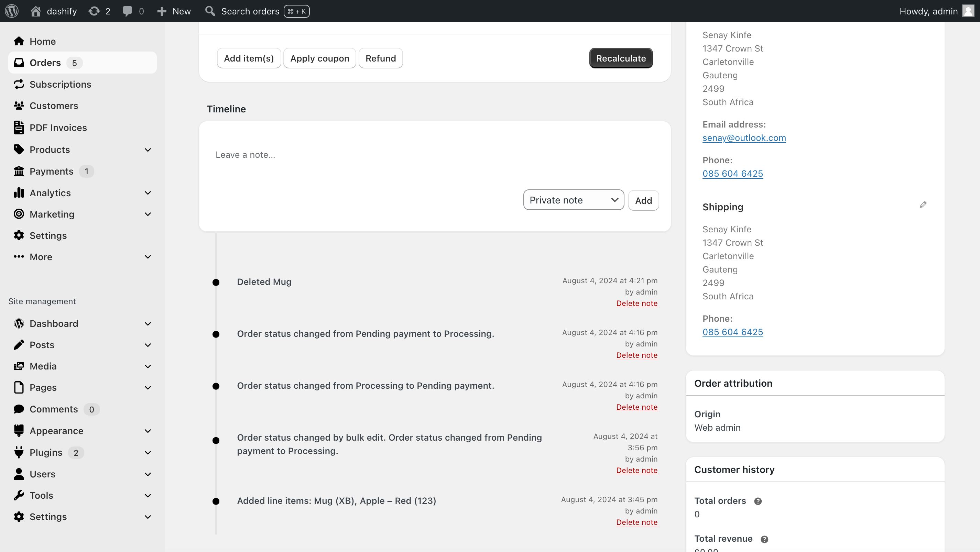Open Subscriptions in the sidebar
This screenshot has height=552, width=980.
(x=60, y=84)
